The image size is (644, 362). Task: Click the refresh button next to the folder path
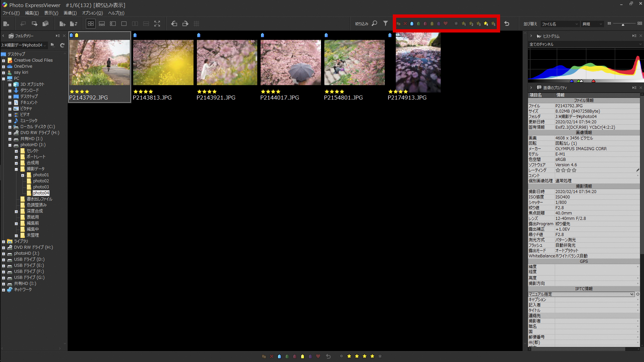pos(62,45)
